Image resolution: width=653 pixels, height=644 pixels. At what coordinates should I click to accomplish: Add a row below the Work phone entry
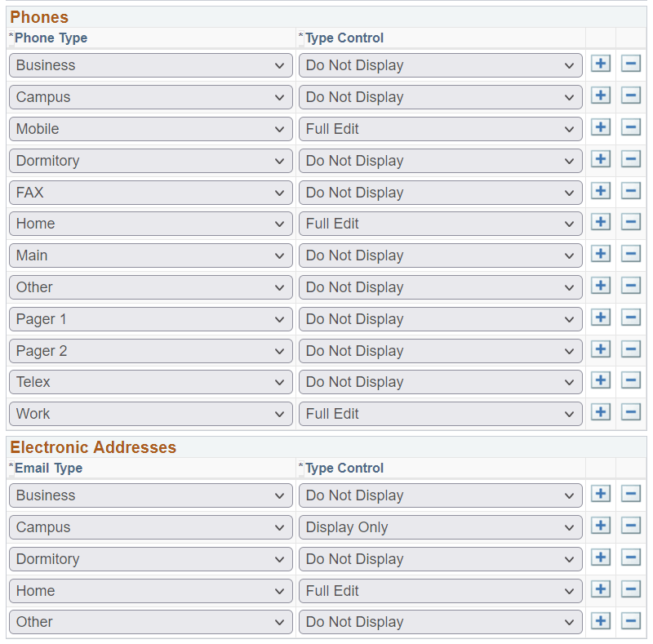(600, 413)
